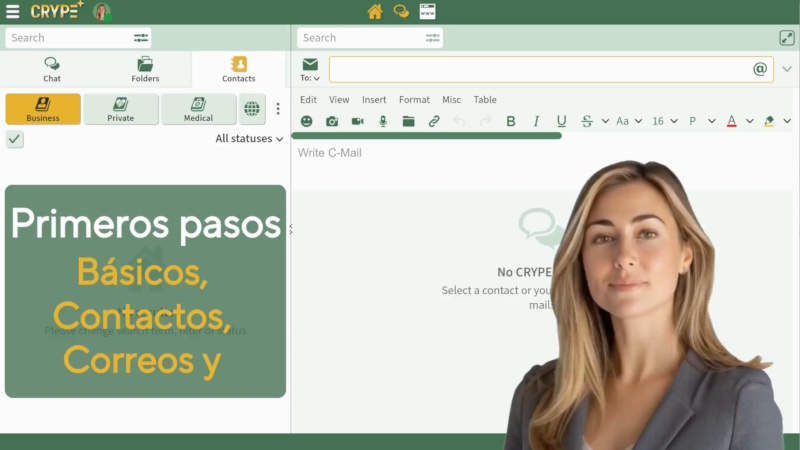800x450 pixels.
Task: Toggle the select-all checkbox under Business
Action: pos(14,139)
